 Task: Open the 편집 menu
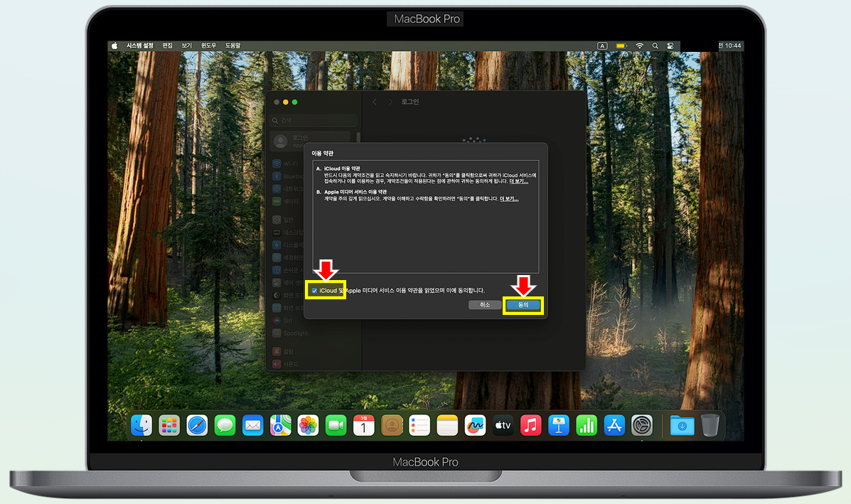click(x=168, y=45)
